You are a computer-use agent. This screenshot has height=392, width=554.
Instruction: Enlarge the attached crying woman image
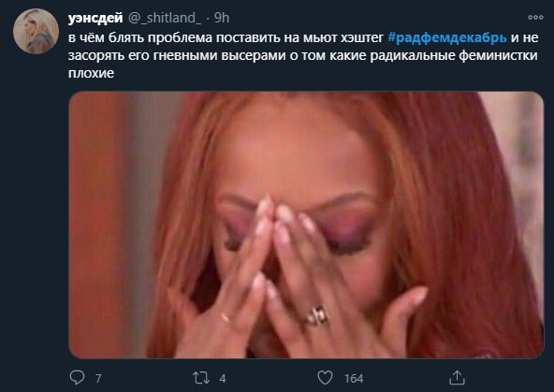pos(306,225)
